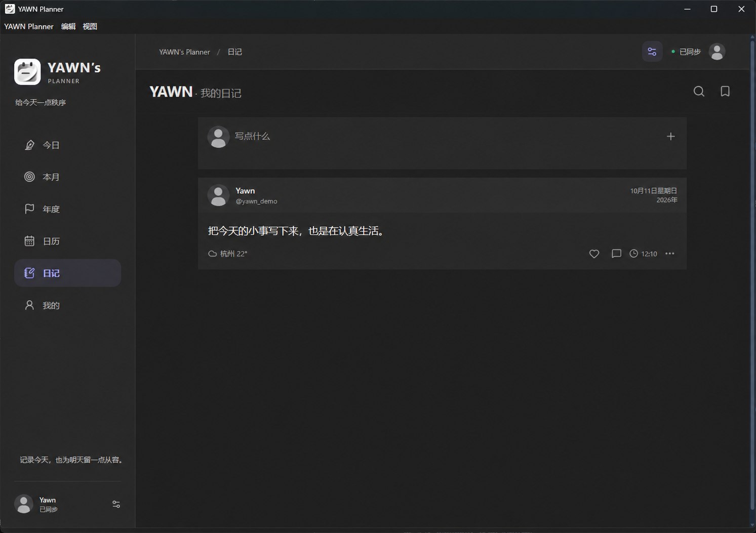This screenshot has width=756, height=533.
Task: Click the 已同步 sync status indicator
Action: click(x=686, y=52)
